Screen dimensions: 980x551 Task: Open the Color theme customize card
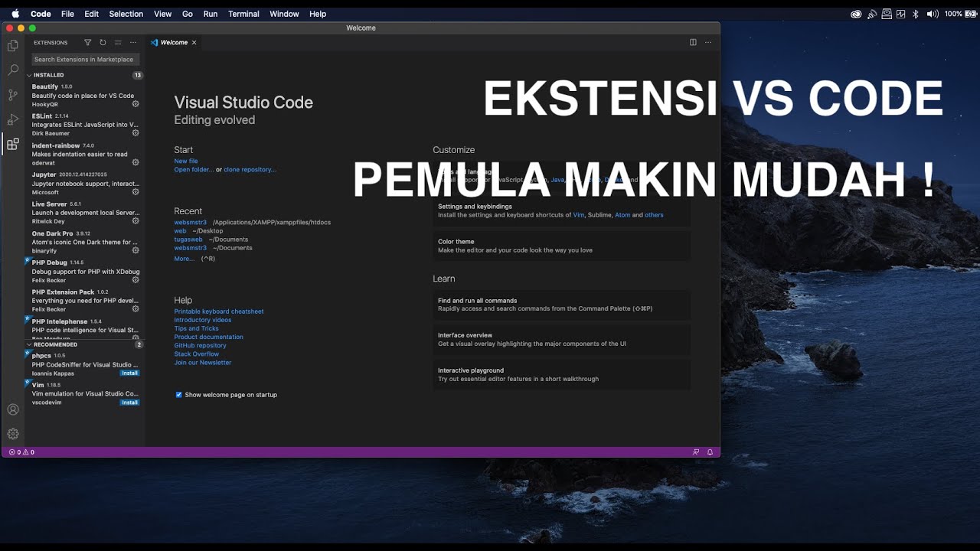[562, 246]
